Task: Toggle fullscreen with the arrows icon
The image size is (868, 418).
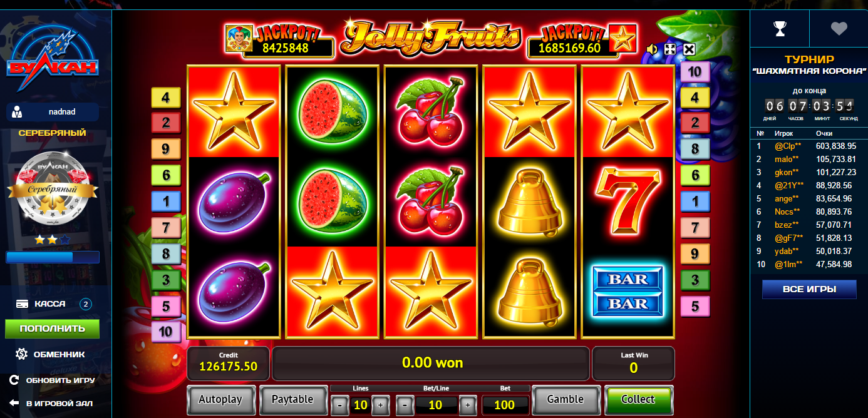Action: pyautogui.click(x=670, y=49)
